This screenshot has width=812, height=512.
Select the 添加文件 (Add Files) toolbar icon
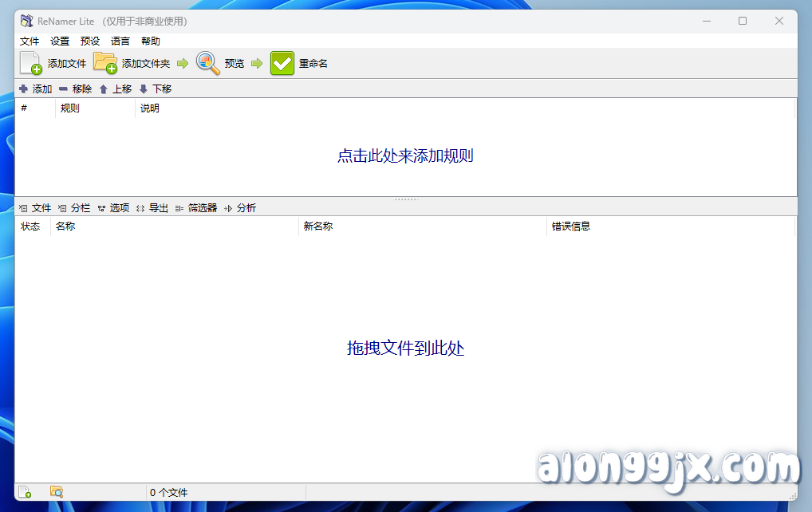(x=31, y=62)
